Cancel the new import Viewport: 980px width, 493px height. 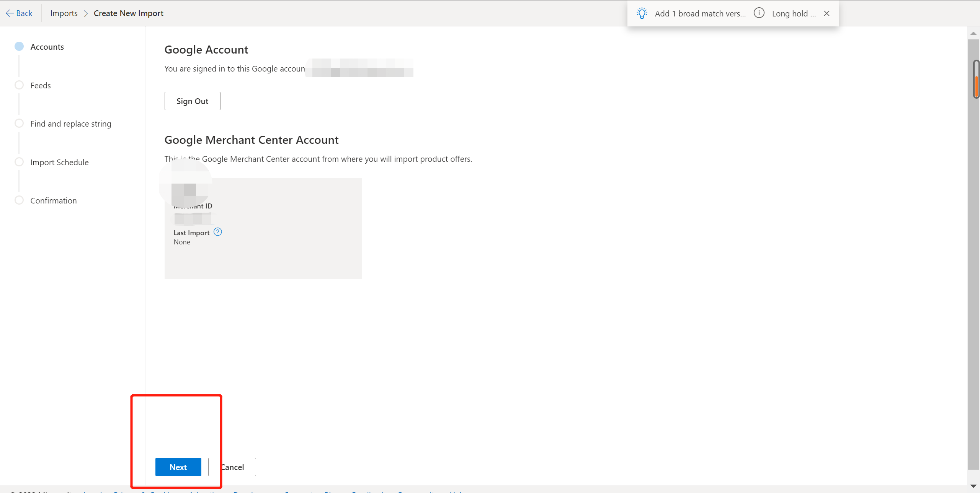click(232, 467)
